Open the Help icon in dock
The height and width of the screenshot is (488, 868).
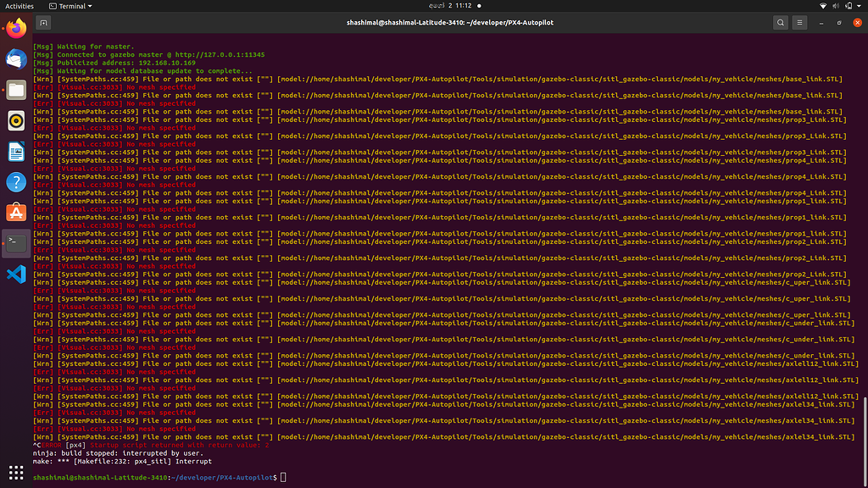(x=16, y=181)
